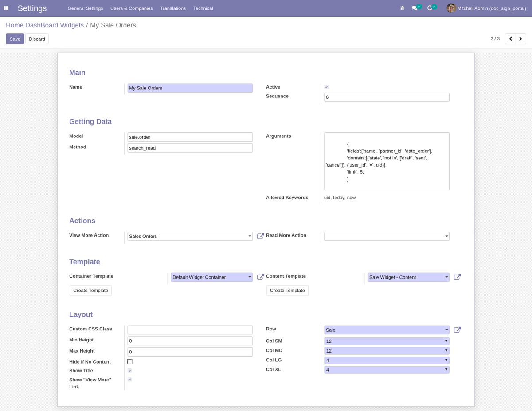
Task: Save the widget record
Action: [15, 39]
